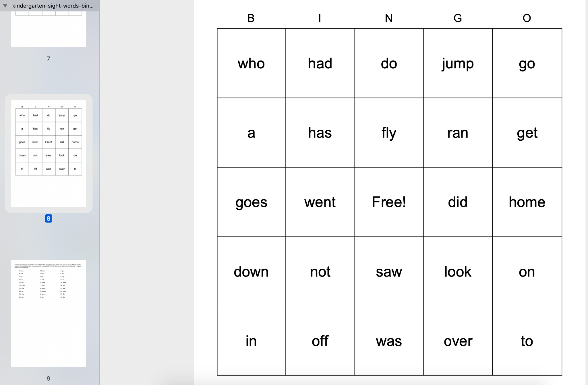Screen dimensions: 588x385
Task: Select the 'fly' cell under N
Action: coord(389,133)
